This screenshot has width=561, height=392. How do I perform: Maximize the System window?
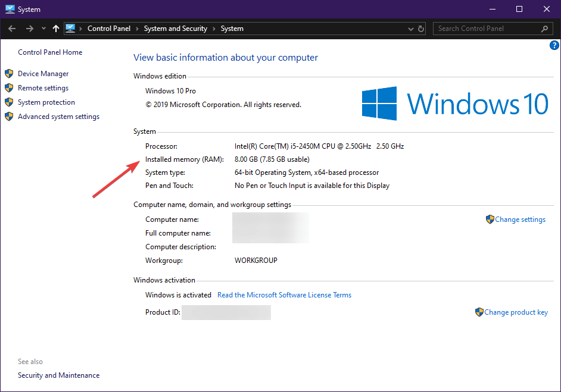pos(519,10)
